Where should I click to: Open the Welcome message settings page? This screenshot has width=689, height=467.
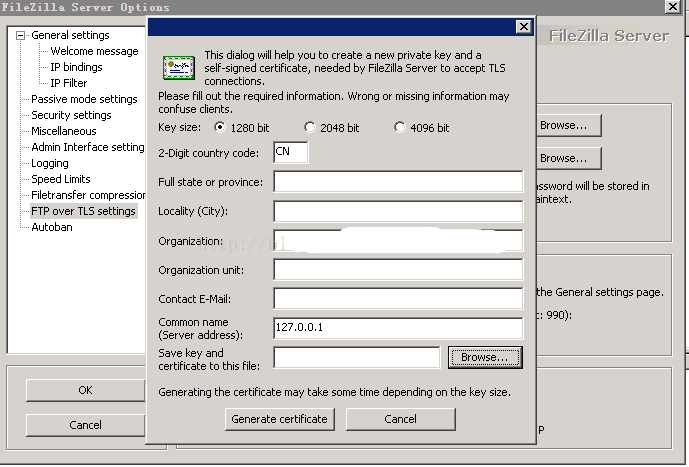click(x=94, y=51)
